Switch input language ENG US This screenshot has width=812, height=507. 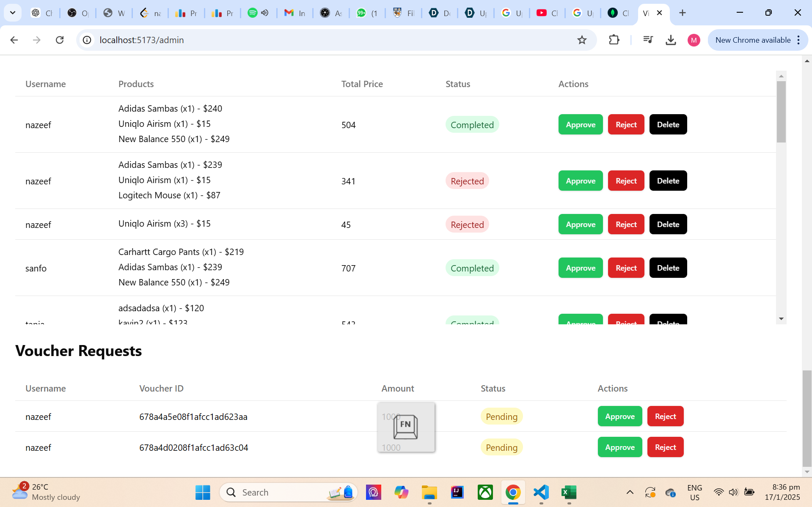point(694,492)
